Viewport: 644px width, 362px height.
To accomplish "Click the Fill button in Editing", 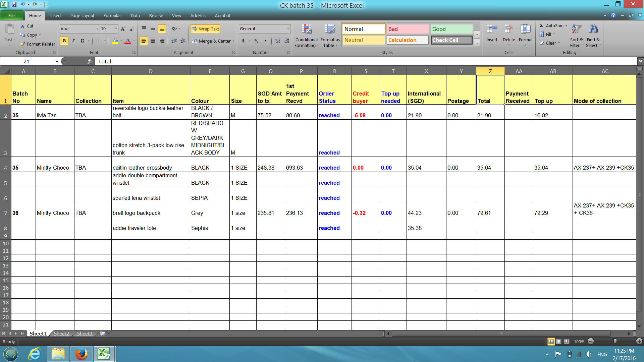I will 547,34.
